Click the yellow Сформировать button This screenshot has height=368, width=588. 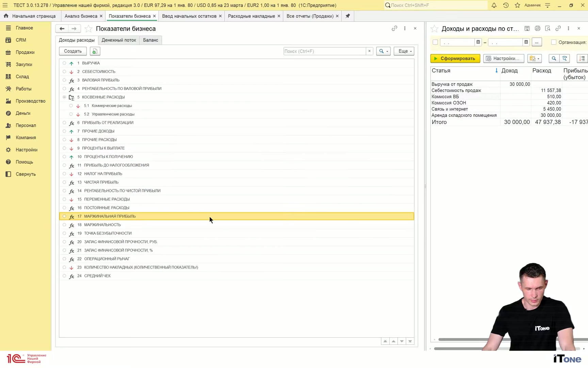pyautogui.click(x=455, y=59)
